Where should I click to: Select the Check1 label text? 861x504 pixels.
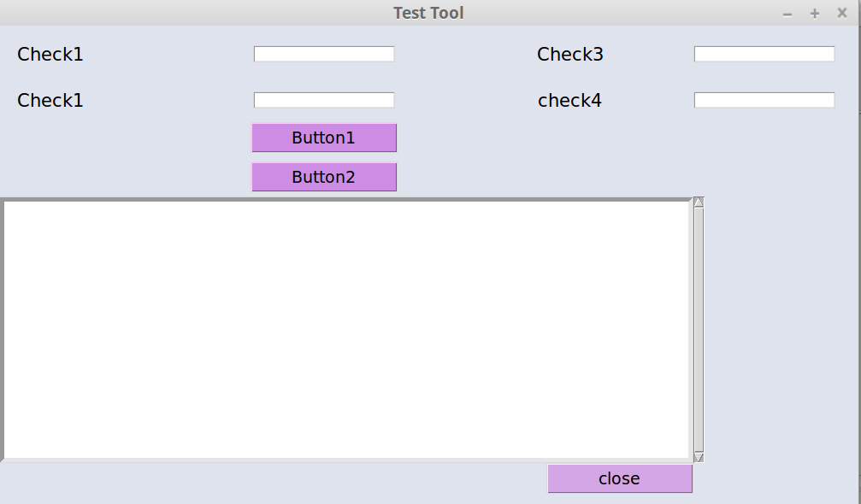click(x=50, y=54)
